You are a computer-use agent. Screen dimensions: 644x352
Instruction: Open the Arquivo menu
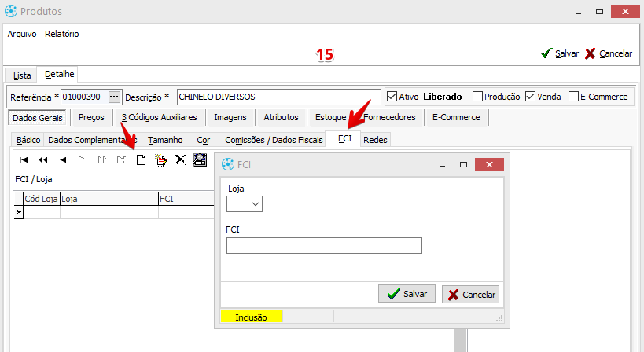[22, 34]
